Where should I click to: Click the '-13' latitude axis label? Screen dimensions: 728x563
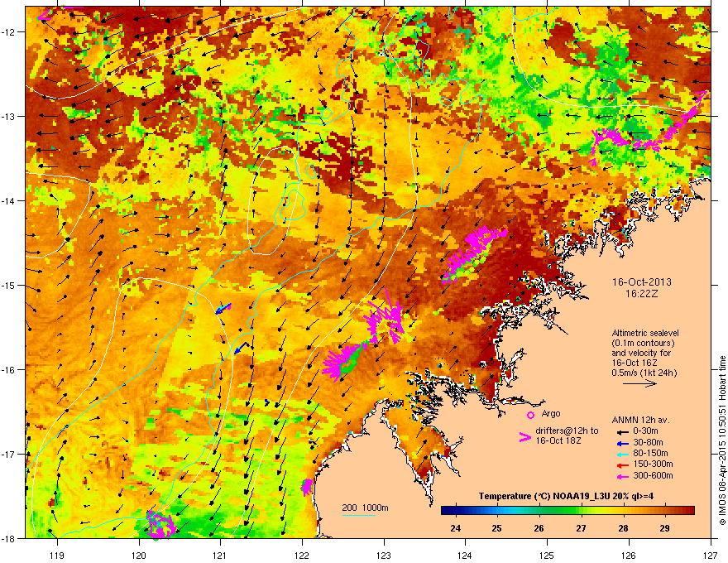pos(9,116)
